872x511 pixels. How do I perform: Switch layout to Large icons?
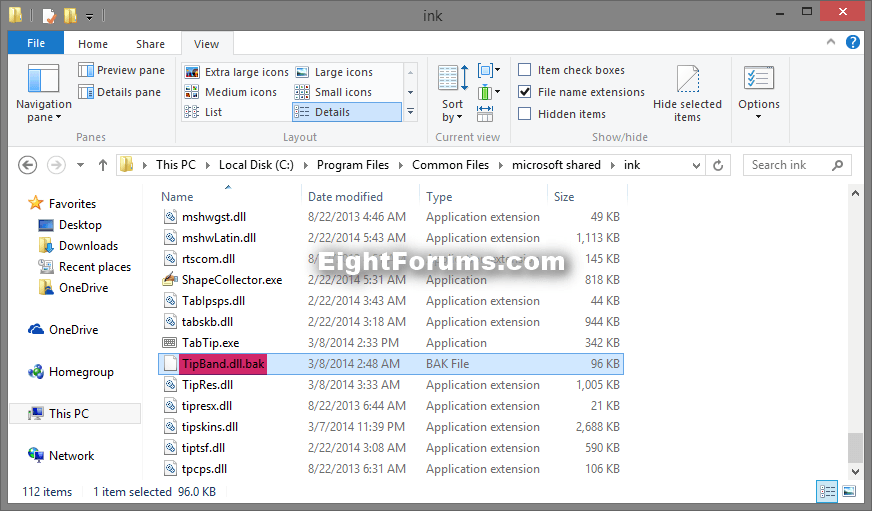pyautogui.click(x=334, y=72)
